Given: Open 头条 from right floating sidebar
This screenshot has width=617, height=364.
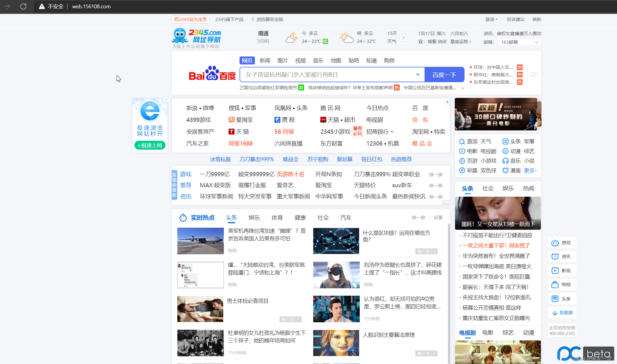Looking at the screenshot, I should [x=562, y=299].
